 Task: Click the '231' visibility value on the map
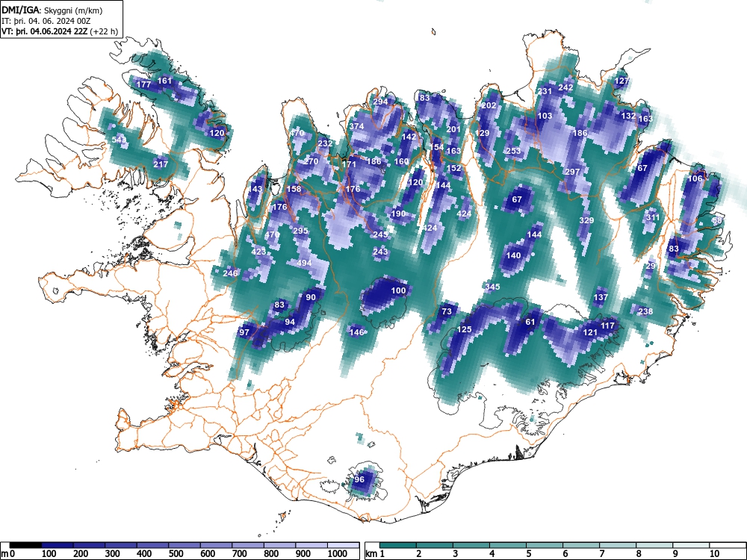(545, 91)
